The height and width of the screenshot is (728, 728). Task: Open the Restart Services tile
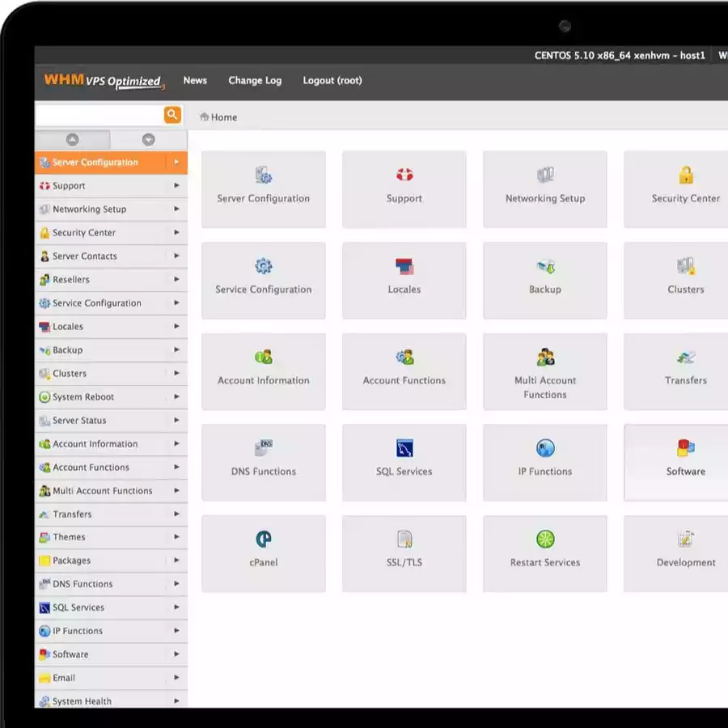(544, 553)
